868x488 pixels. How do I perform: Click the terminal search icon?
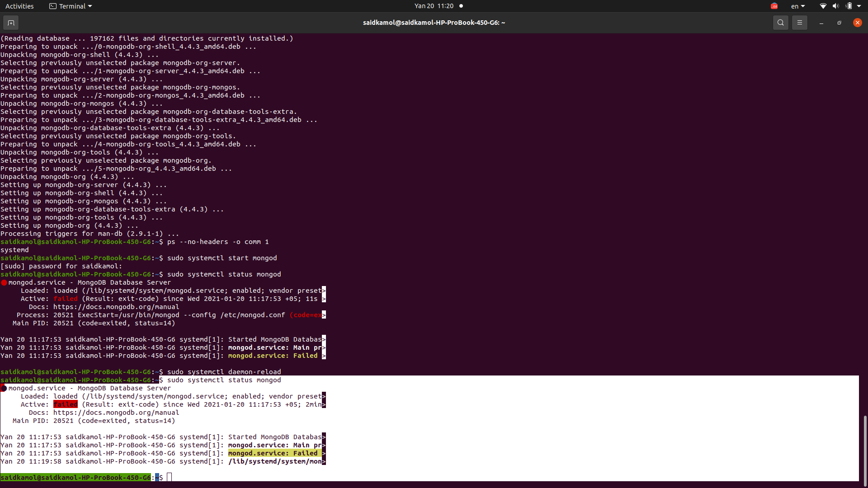pyautogui.click(x=780, y=23)
